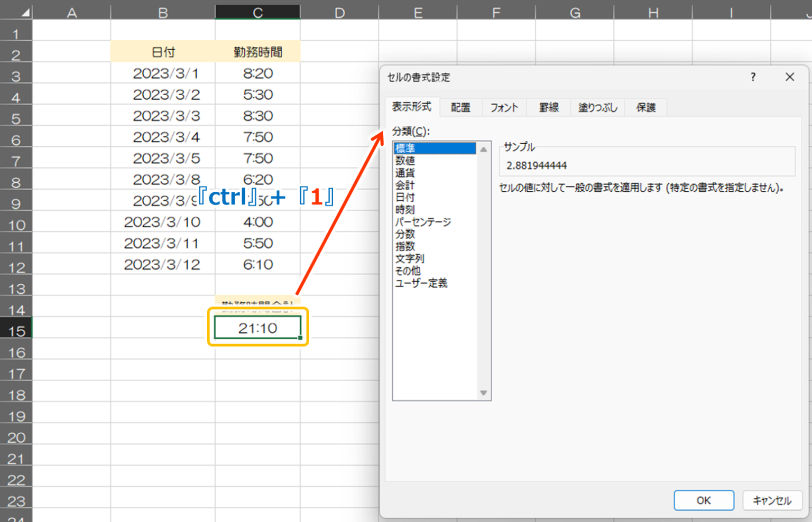Screen dimensions: 812x522
Task: Select row 10 header
Action: tap(16, 225)
